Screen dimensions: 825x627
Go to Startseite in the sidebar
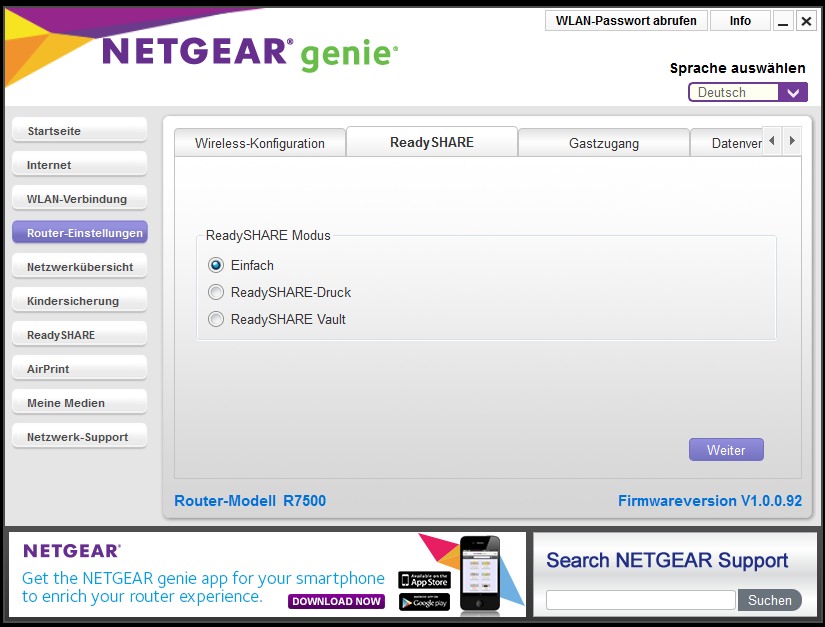pyautogui.click(x=79, y=130)
